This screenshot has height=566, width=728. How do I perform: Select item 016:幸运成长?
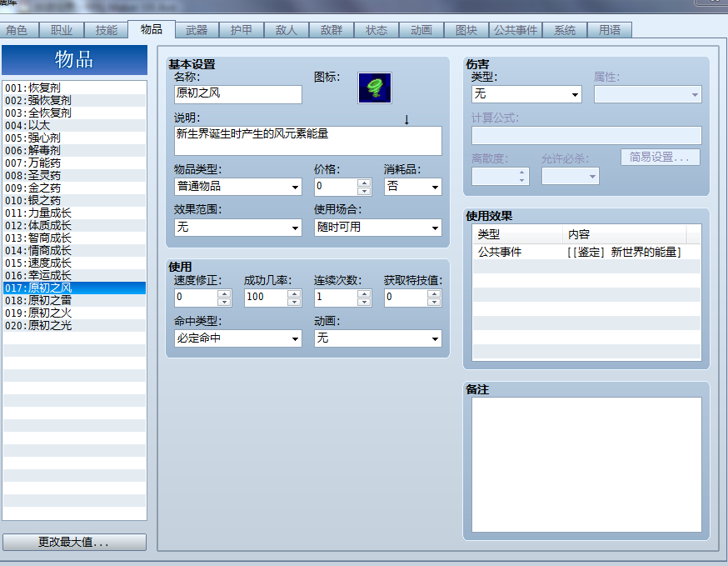coord(74,276)
